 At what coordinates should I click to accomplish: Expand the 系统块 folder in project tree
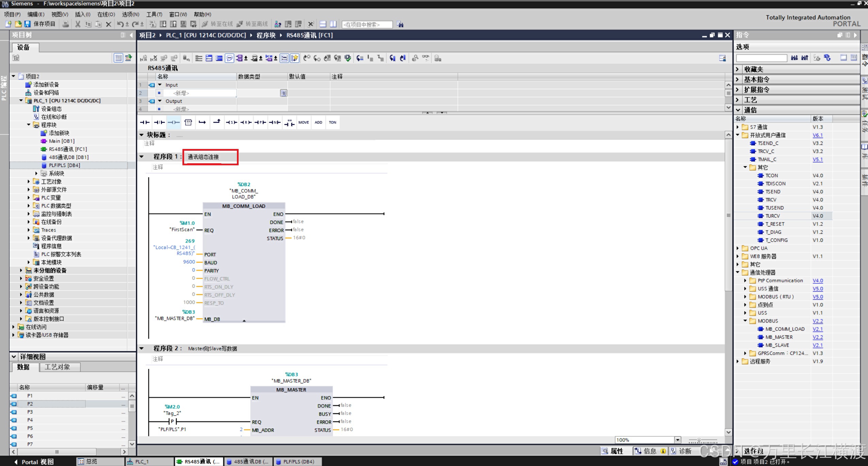pos(36,173)
